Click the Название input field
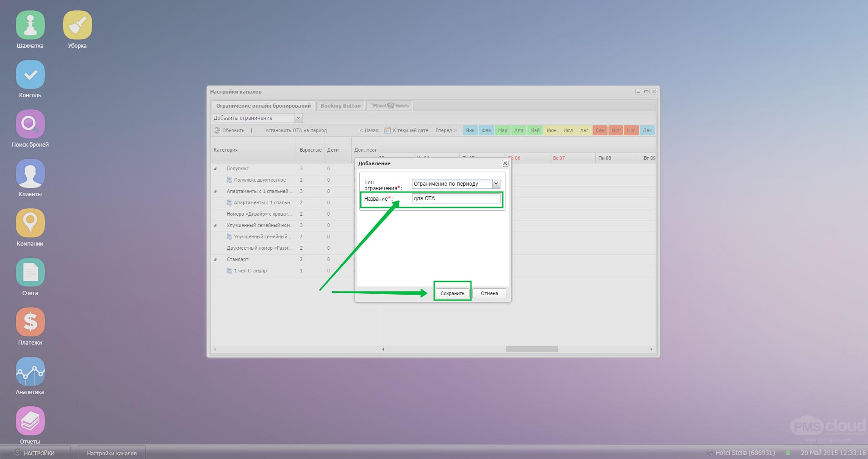 coord(456,198)
